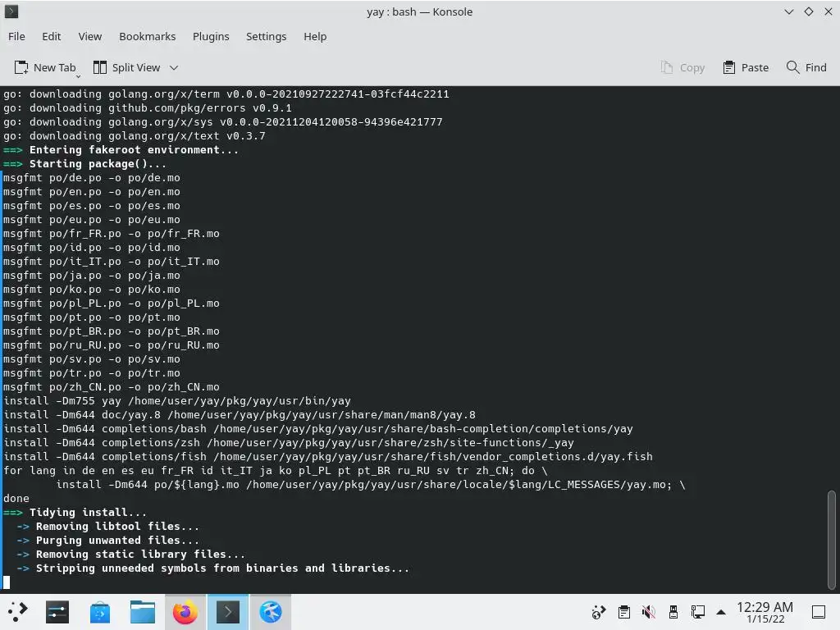Viewport: 840px width, 630px height.
Task: Open the Edit menu
Action: pos(52,36)
